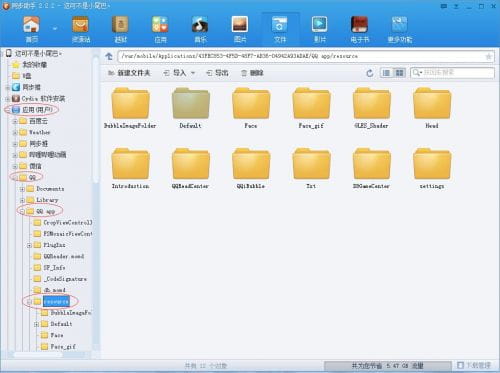Select the Head folder icon

click(x=432, y=103)
